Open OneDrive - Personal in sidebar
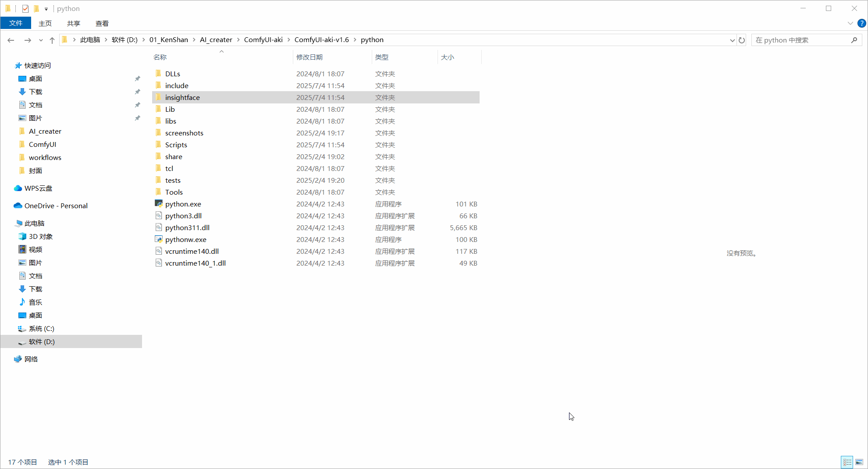This screenshot has height=469, width=868. click(x=56, y=206)
